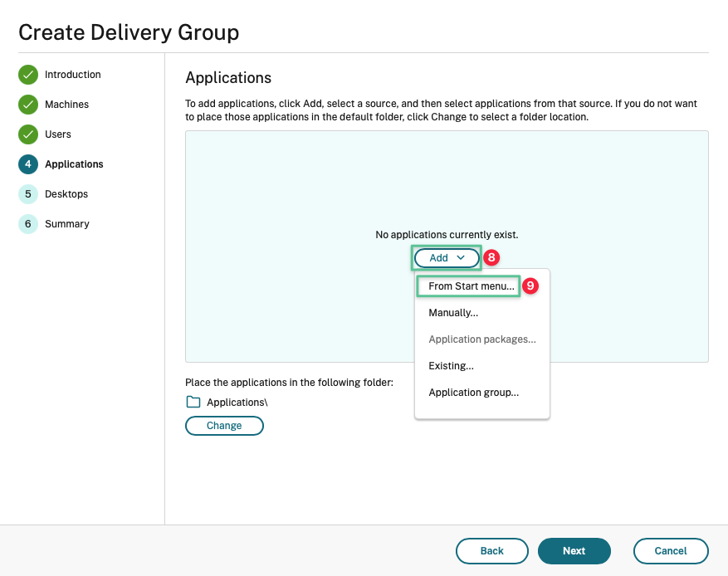Cancel the delivery group wizard
The image size is (728, 576).
coord(670,551)
